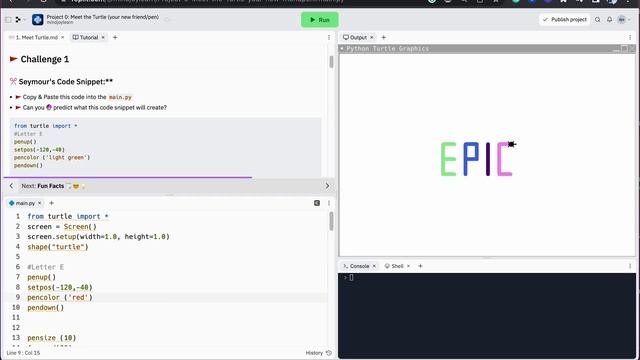The width and height of the screenshot is (640, 360).
Task: Open the notifications bell
Action: pyautogui.click(x=609, y=20)
